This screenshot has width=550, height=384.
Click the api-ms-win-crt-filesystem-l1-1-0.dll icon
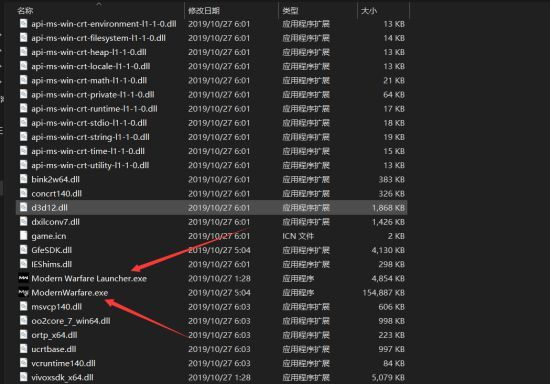pyautogui.click(x=24, y=38)
